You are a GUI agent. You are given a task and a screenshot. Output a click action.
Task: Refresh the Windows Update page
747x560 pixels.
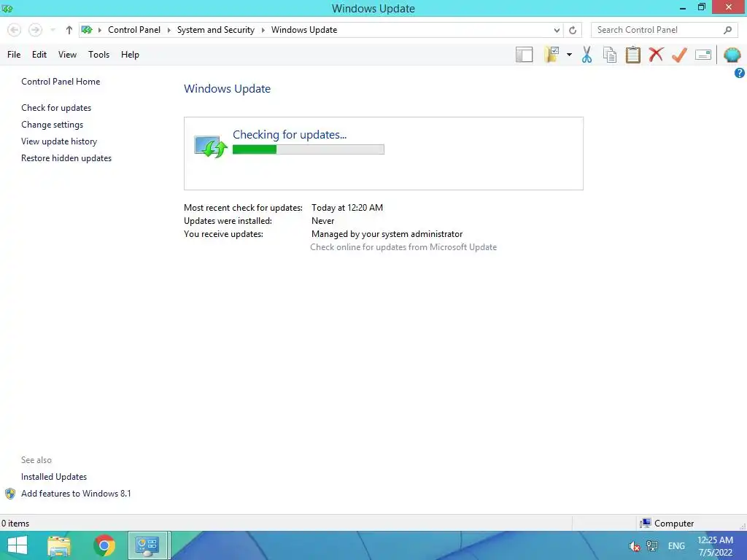click(573, 30)
